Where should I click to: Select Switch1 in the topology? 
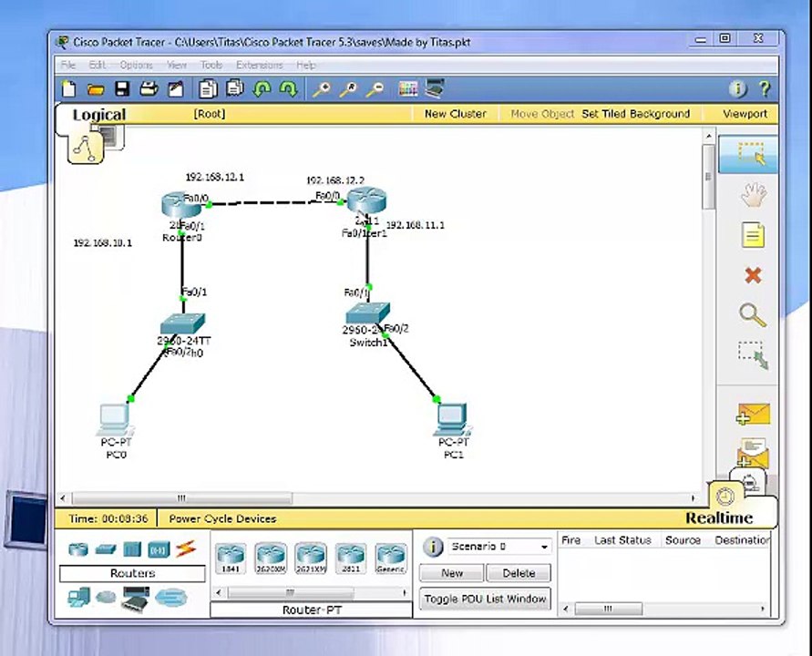[367, 313]
